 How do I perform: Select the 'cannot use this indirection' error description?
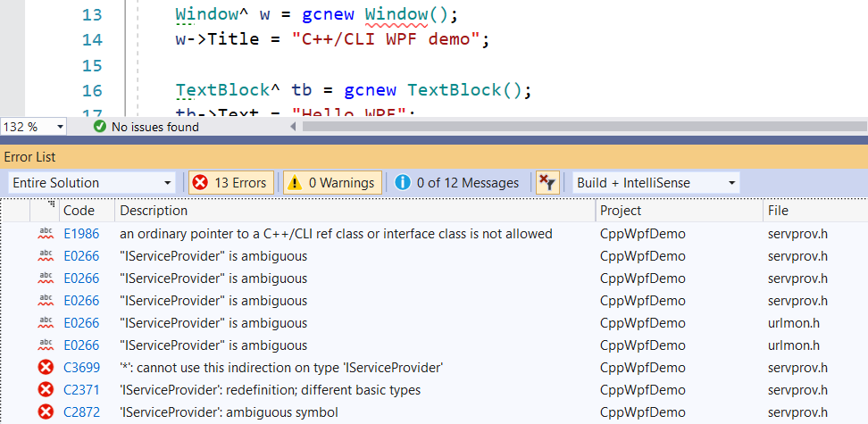pyautogui.click(x=282, y=368)
